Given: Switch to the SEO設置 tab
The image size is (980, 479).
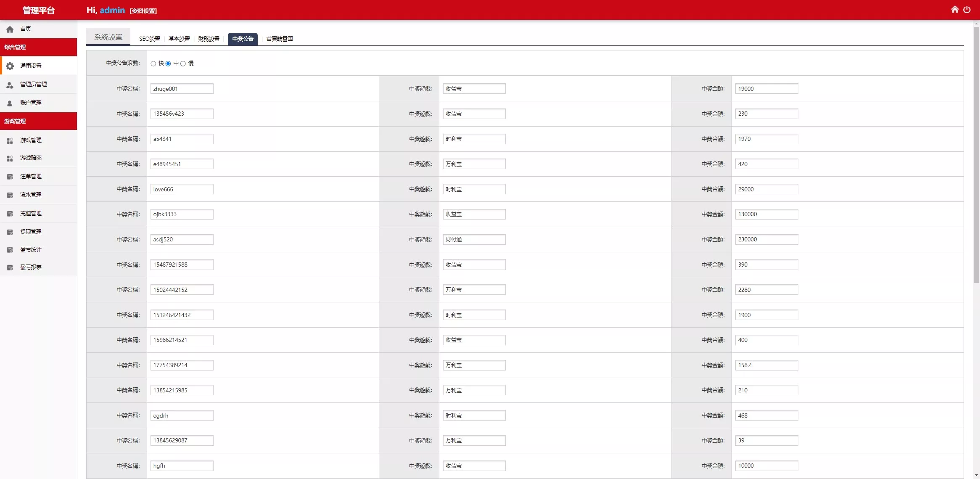Looking at the screenshot, I should (149, 39).
